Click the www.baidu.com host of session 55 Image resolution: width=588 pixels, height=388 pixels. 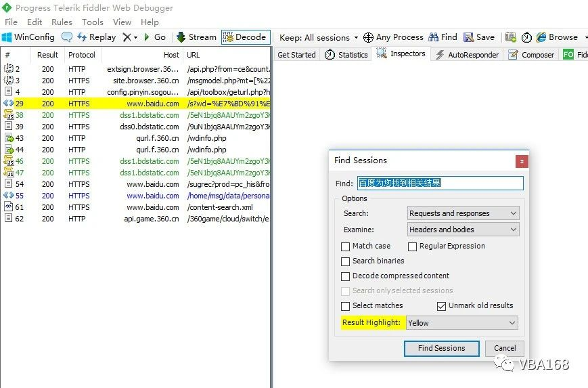pyautogui.click(x=153, y=196)
